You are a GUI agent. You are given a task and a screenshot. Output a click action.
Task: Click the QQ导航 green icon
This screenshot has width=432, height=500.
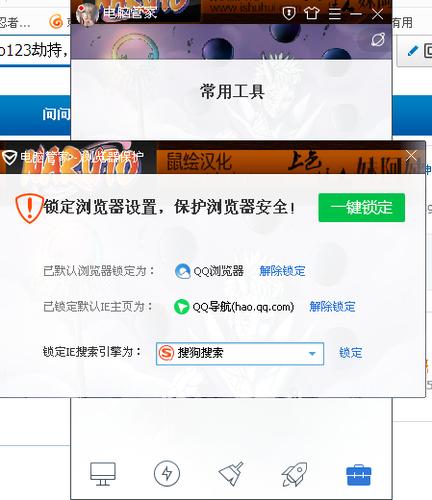click(x=182, y=306)
